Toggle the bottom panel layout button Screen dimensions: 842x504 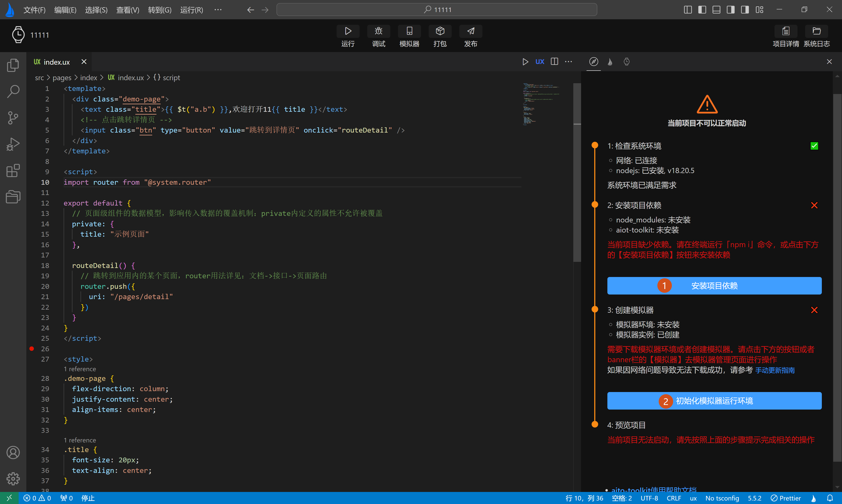[x=716, y=9]
